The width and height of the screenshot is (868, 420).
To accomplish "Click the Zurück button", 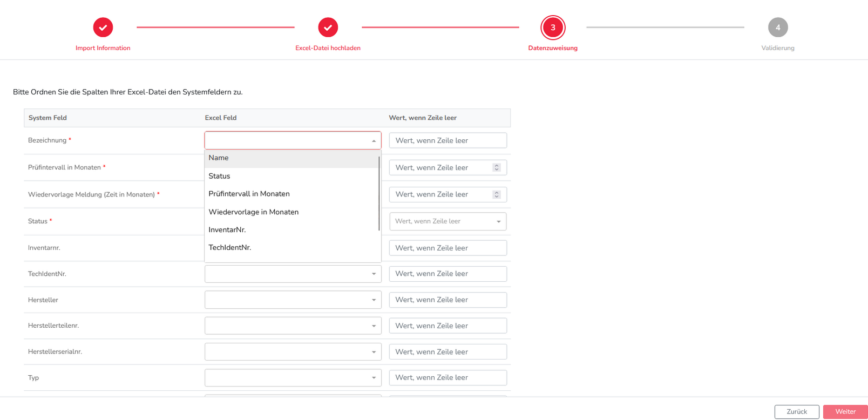I will (x=797, y=412).
